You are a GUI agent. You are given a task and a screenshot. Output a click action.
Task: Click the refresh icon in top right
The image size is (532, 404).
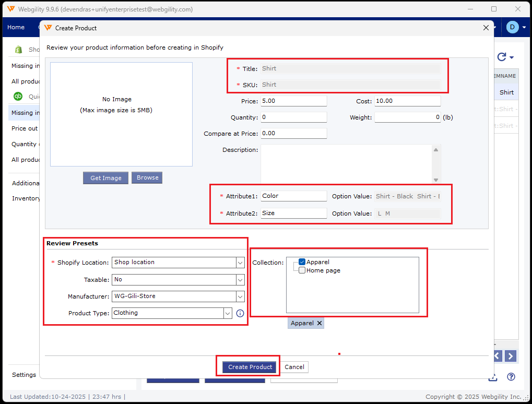pyautogui.click(x=502, y=57)
